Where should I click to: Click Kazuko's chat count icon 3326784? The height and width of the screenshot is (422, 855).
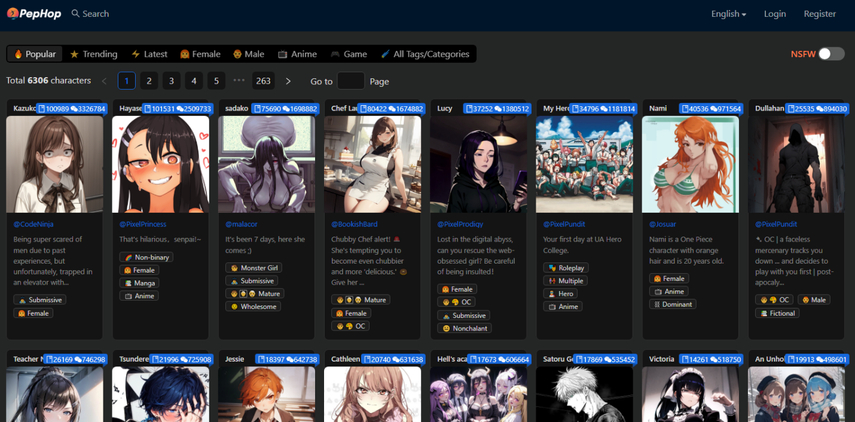[x=74, y=108]
